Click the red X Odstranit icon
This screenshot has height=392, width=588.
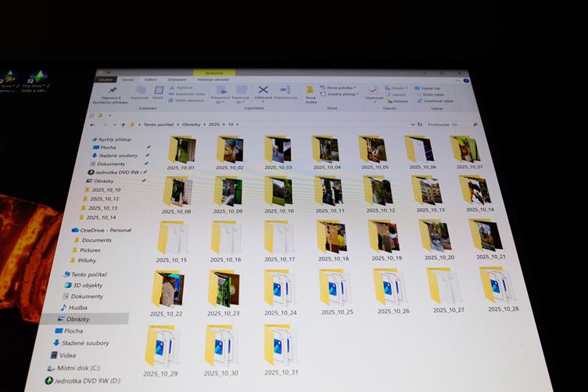tap(264, 90)
